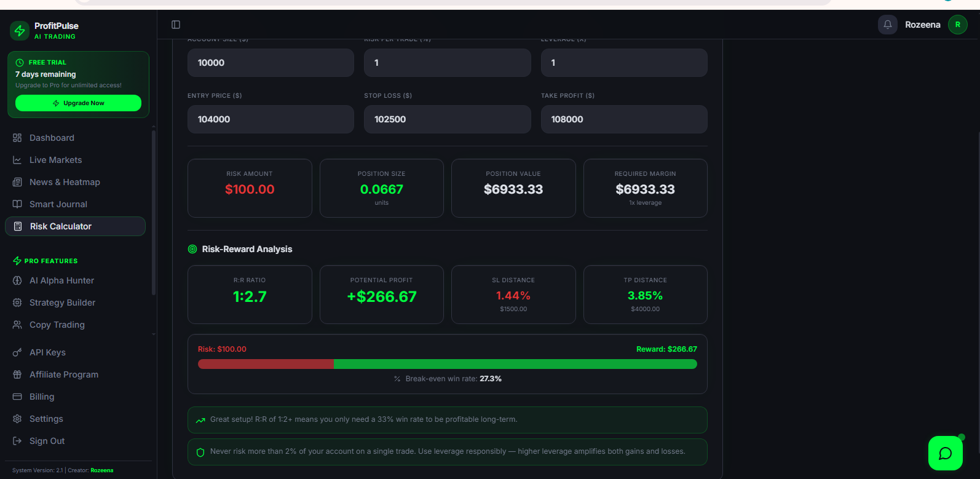
Task: Open News & Heatmap section
Action: tap(75, 182)
